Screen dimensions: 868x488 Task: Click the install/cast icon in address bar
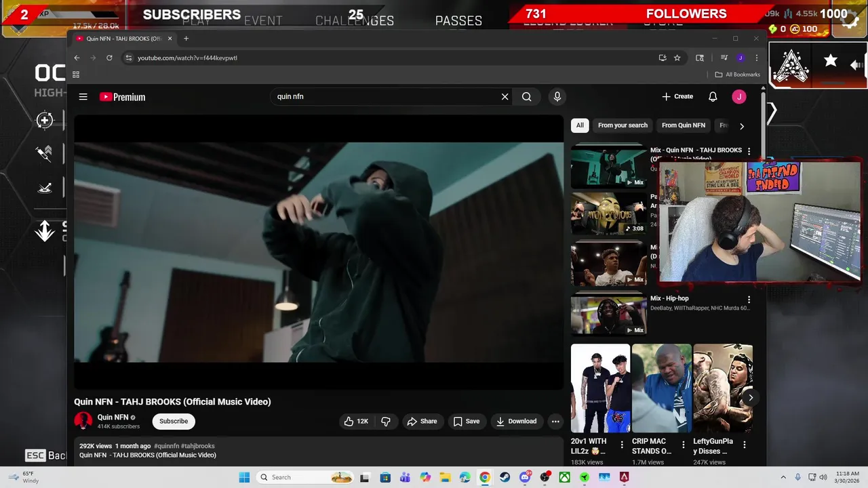663,58
